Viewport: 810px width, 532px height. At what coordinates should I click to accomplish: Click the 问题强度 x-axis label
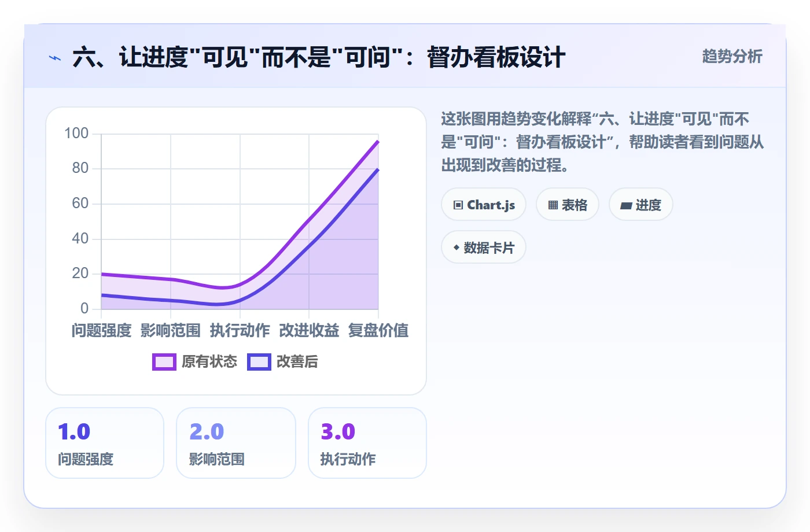point(101,331)
